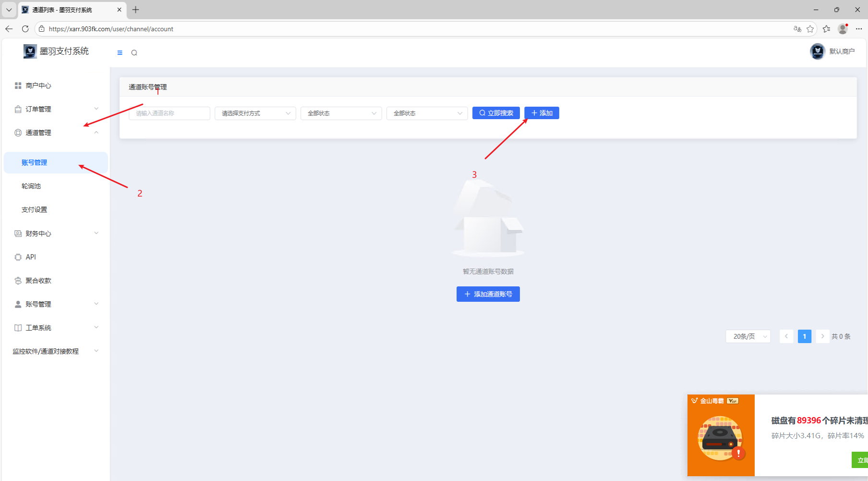Viewport: 868px width, 481px height.
Task: Select 轮询池 submenu item
Action: coord(31,186)
